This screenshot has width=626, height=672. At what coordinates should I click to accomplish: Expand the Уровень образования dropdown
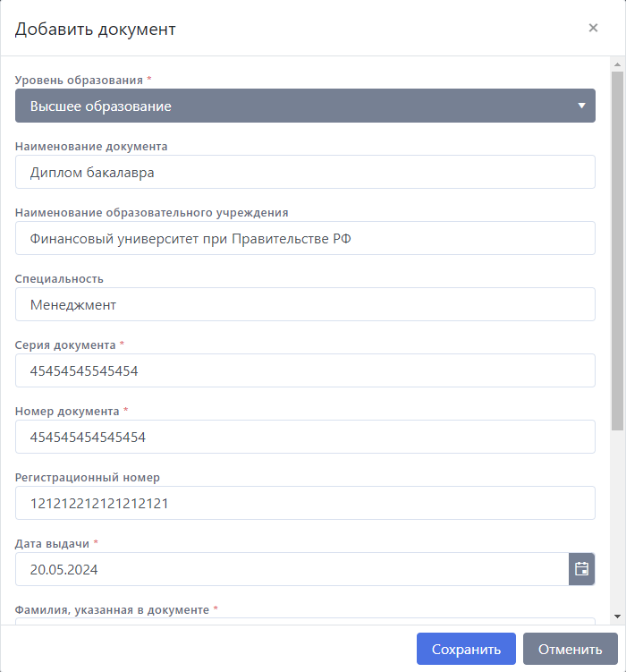[305, 106]
